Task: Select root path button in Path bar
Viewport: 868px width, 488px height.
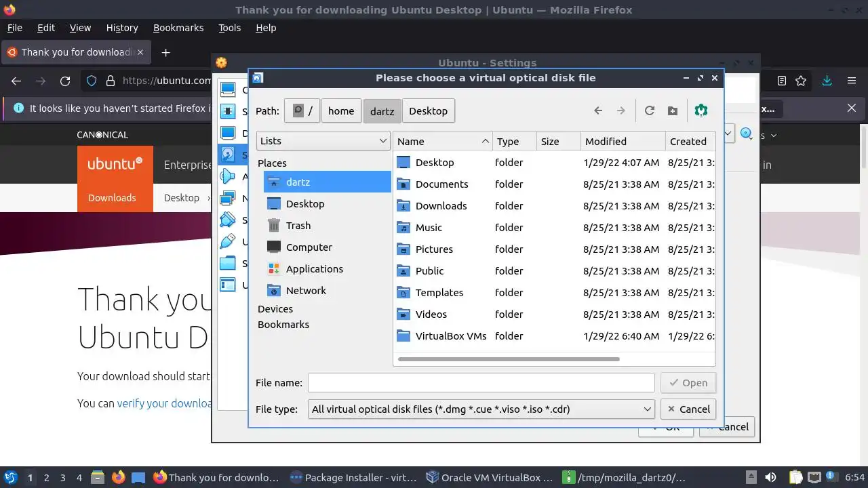Action: point(302,111)
